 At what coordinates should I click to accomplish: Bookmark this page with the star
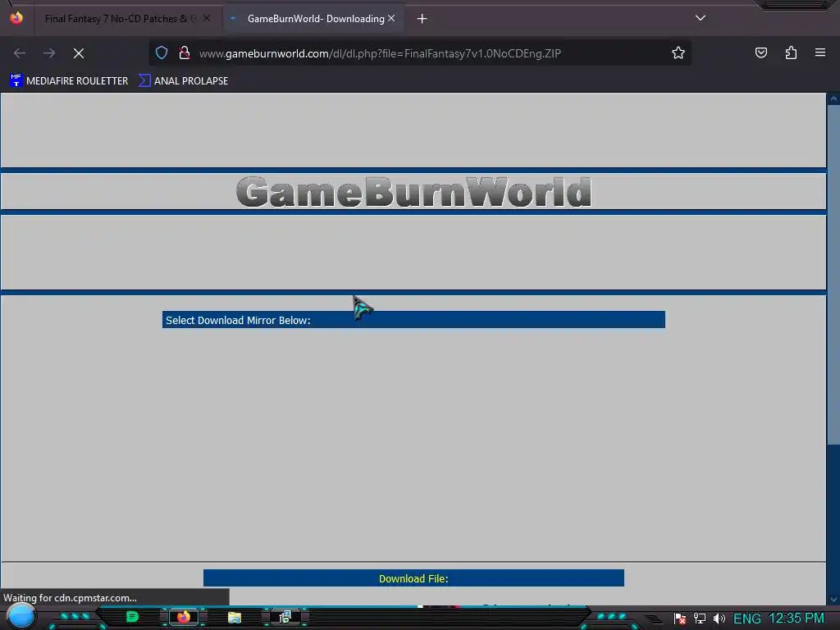click(x=678, y=52)
